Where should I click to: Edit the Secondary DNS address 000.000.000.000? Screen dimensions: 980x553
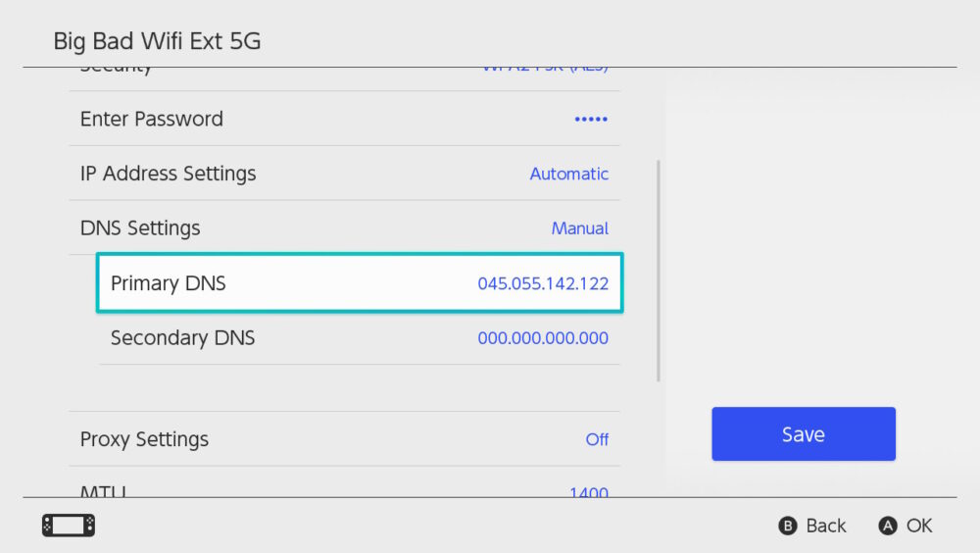(543, 338)
